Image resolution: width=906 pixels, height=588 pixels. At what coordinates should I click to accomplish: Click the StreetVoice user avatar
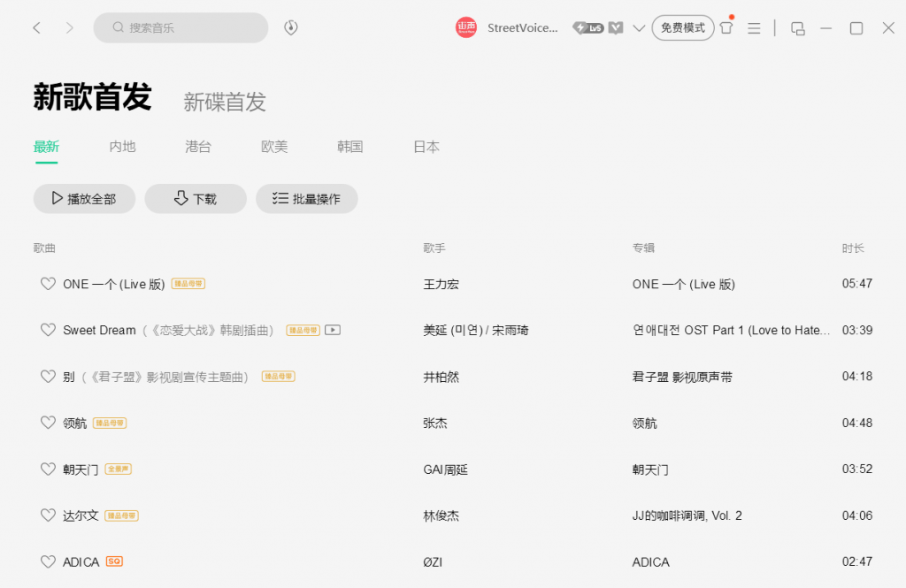(x=466, y=27)
